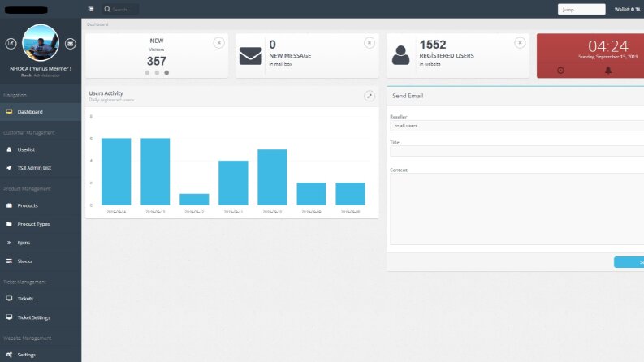Select second carousel dot in visitors card
The width and height of the screenshot is (644, 362).
tap(157, 73)
